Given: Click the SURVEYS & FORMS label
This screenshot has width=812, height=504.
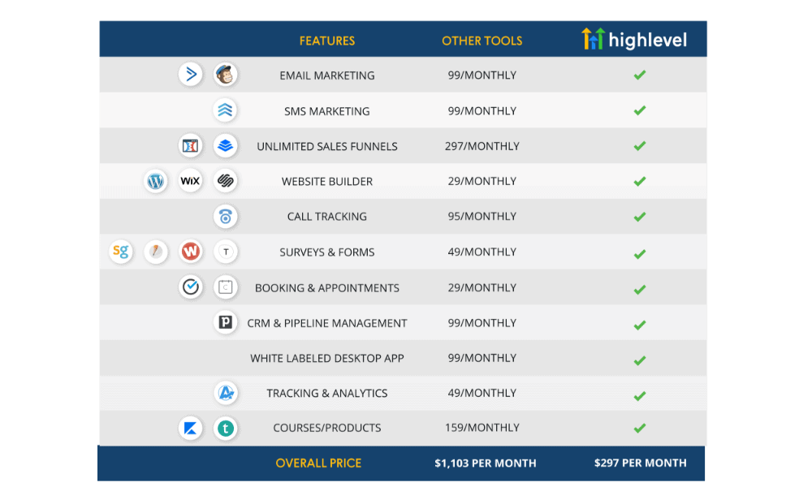Looking at the screenshot, I should (x=326, y=252).
